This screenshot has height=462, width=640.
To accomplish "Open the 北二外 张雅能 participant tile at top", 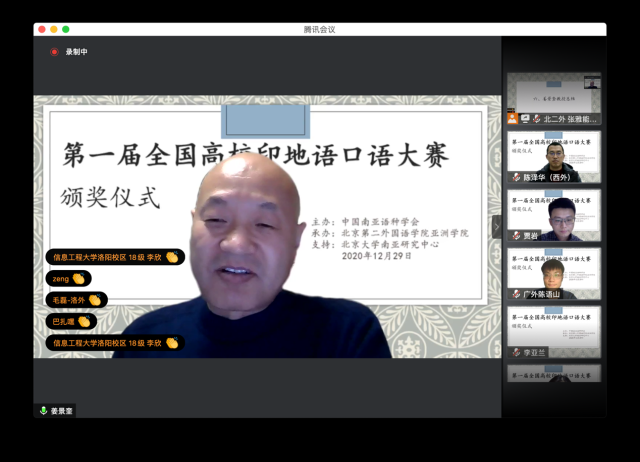I will click(x=553, y=98).
